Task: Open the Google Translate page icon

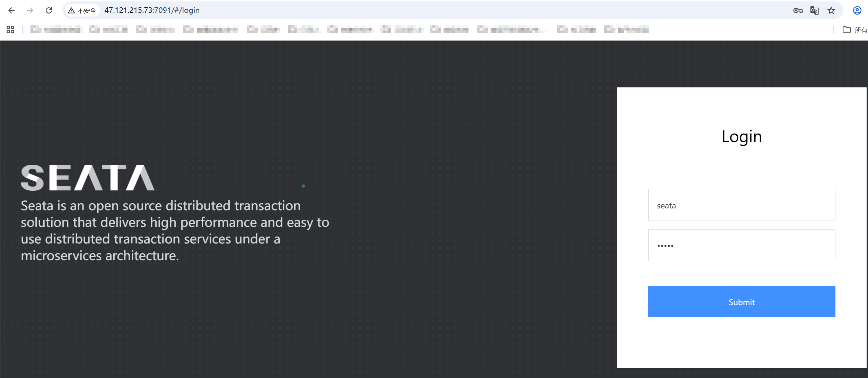Action: 814,10
